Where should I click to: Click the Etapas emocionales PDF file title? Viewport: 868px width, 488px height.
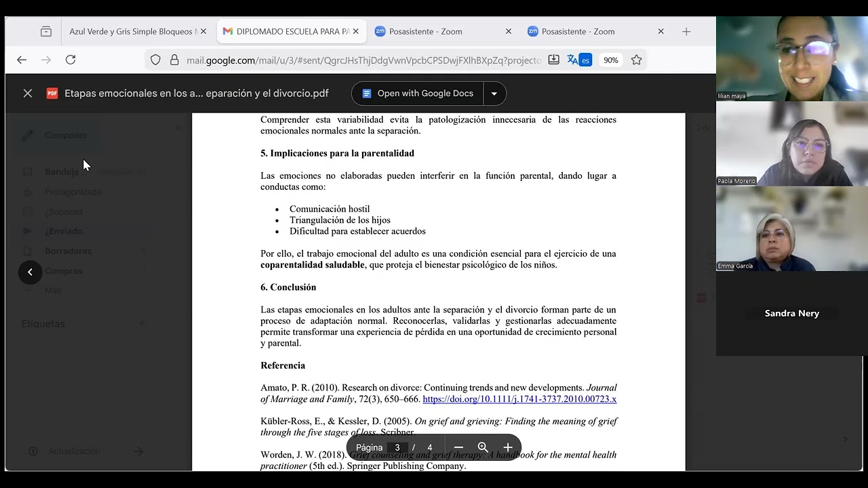click(x=197, y=94)
